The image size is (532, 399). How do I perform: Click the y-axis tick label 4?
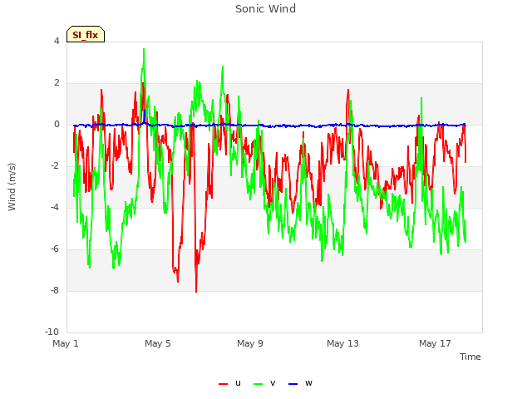coord(57,41)
